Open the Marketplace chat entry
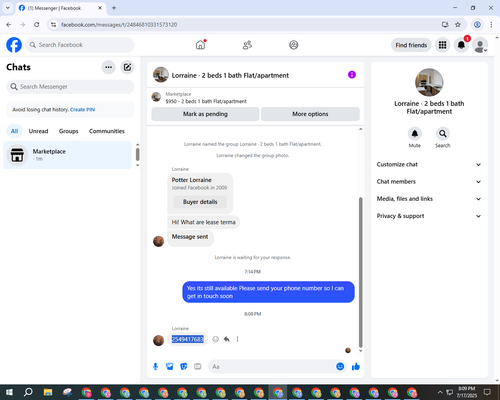 coord(67,155)
